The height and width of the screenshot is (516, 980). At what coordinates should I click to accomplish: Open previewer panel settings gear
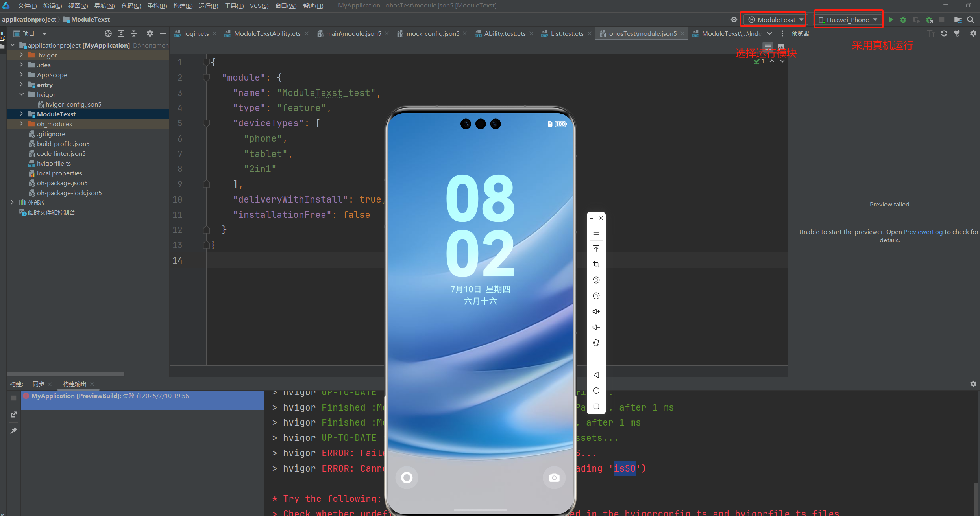pyautogui.click(x=973, y=33)
